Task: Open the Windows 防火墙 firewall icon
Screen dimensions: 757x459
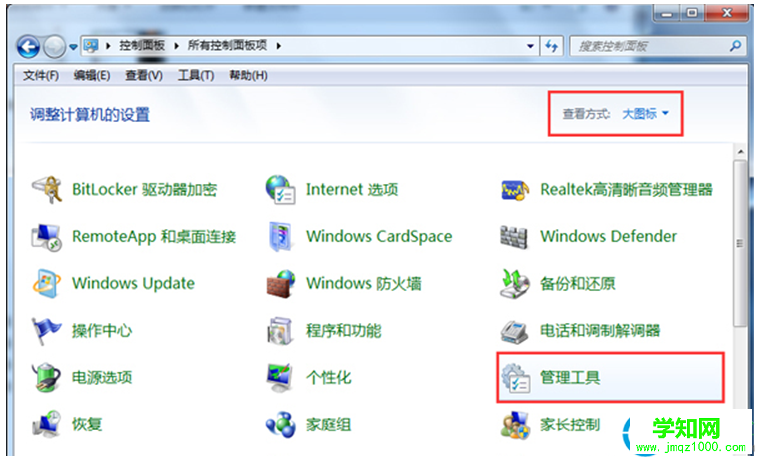Action: [x=280, y=284]
